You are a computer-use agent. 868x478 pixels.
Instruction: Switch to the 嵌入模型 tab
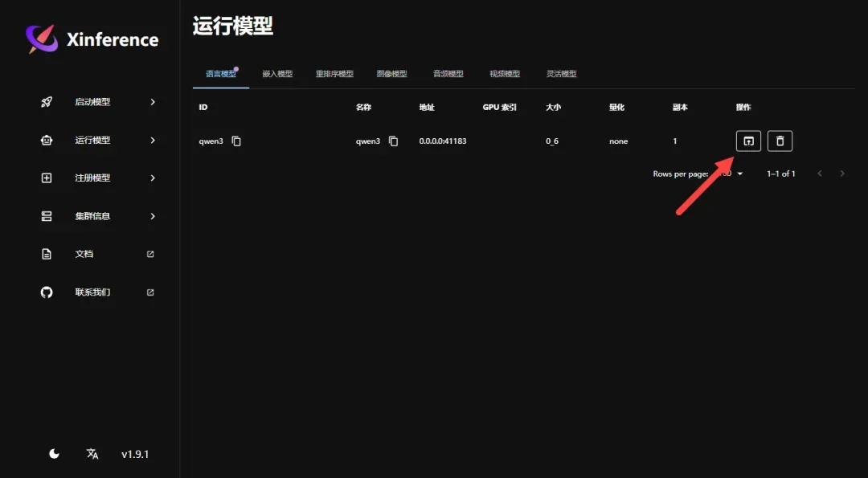pos(277,74)
